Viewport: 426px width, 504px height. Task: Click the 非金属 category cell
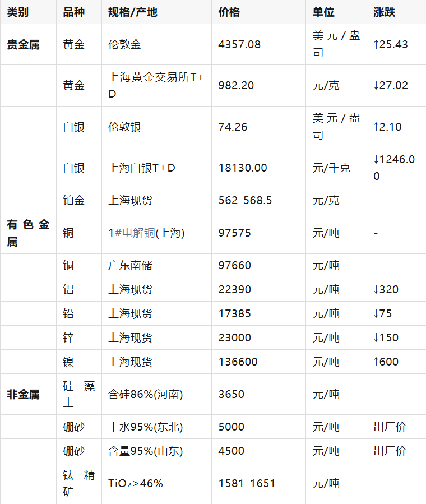23,394
